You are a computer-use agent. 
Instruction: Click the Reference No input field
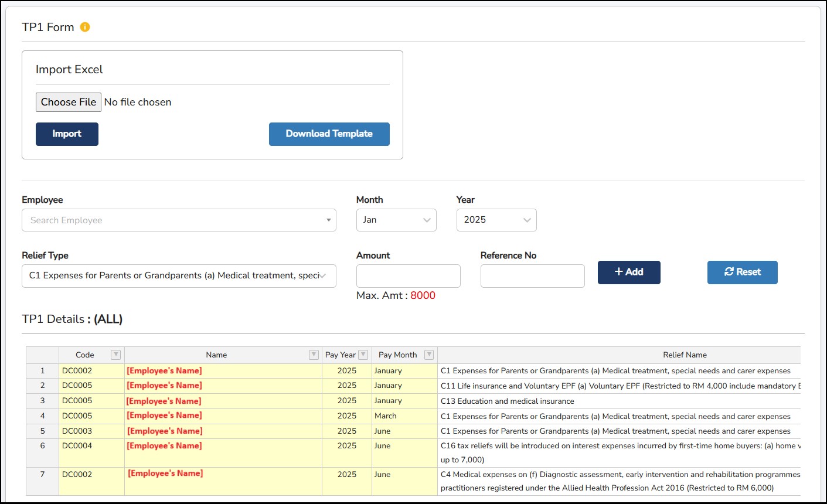tap(532, 275)
